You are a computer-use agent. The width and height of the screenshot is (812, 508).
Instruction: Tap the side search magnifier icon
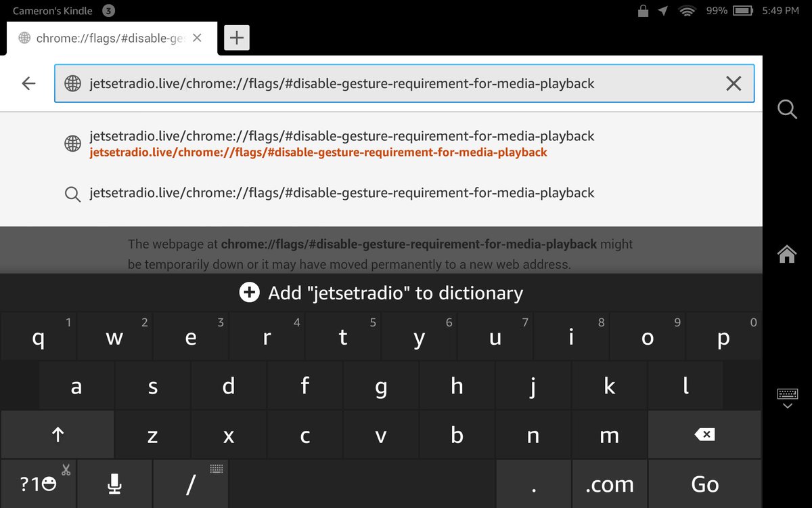pos(787,108)
